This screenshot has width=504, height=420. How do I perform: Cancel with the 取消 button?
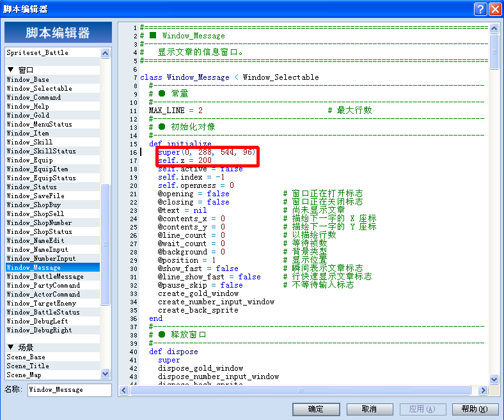click(x=369, y=409)
